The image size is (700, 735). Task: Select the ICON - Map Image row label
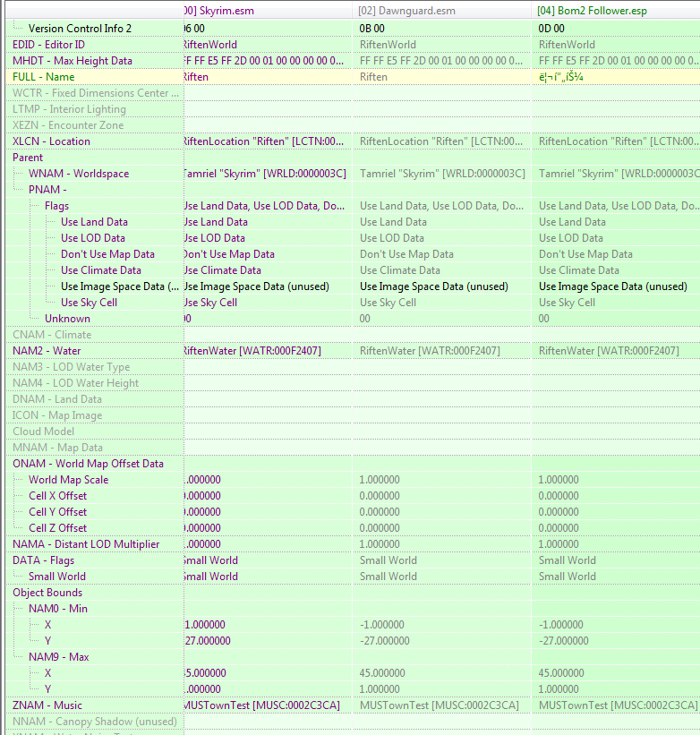(57, 415)
